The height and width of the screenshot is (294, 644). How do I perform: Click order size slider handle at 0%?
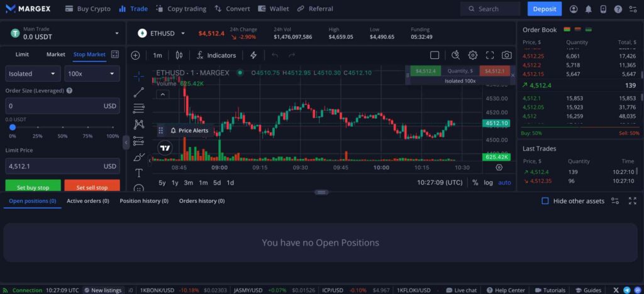[13, 128]
